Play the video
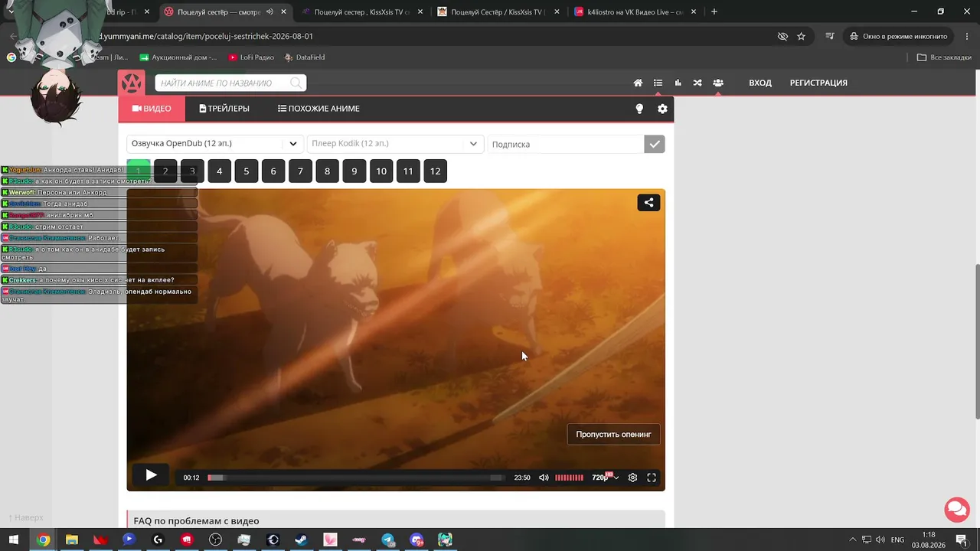 coord(151,475)
